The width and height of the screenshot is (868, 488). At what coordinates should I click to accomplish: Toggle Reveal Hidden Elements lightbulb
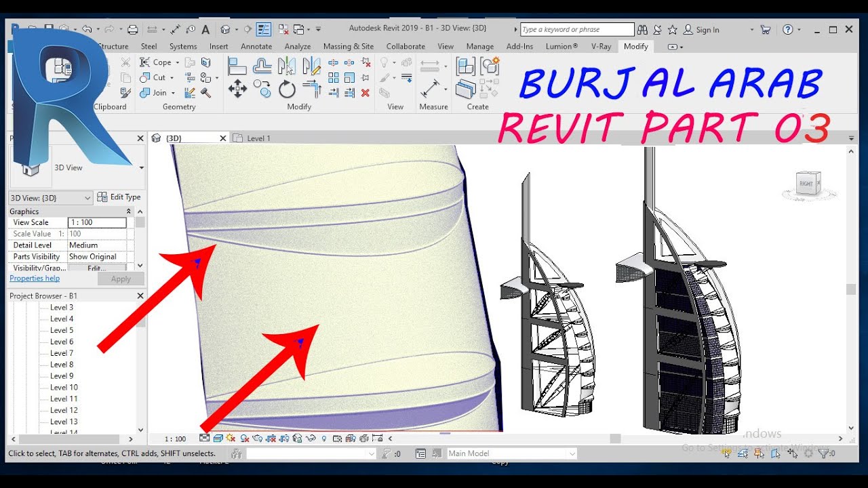(x=324, y=438)
